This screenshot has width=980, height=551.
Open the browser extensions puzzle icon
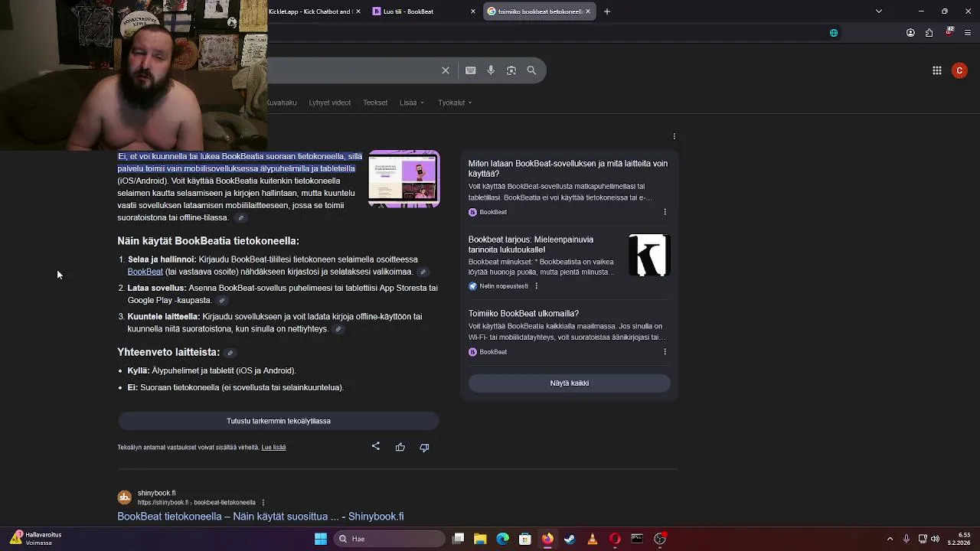click(x=929, y=33)
